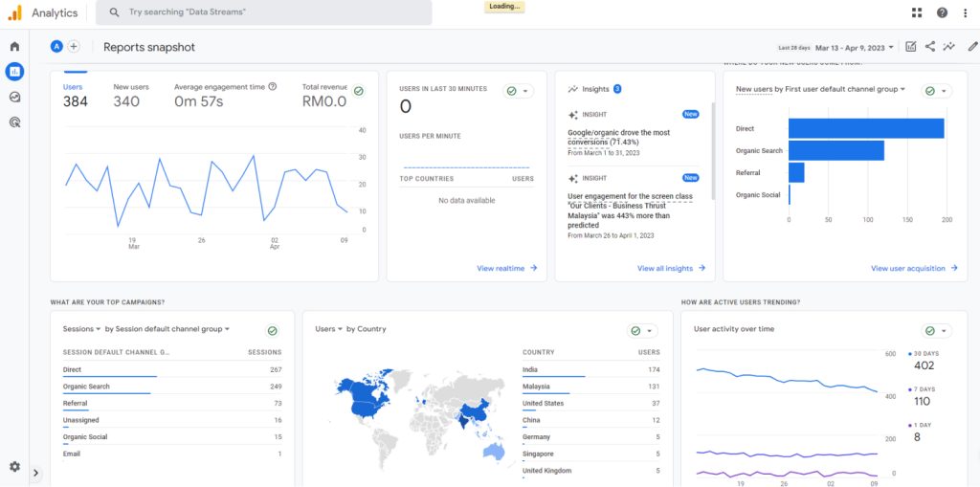Viewport: 980px width, 487px height.
Task: Add comparison with the plus icon
Action: coord(74,46)
